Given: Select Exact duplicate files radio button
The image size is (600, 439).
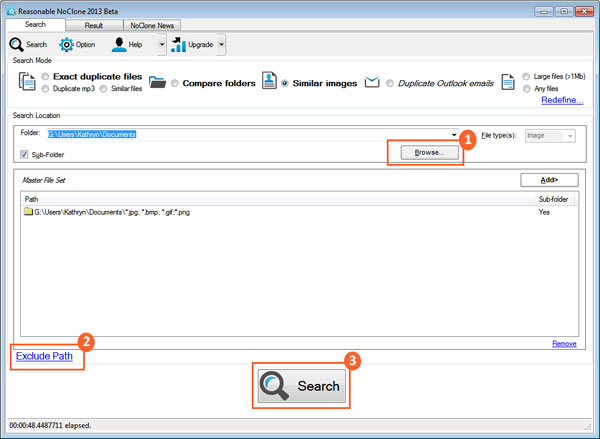Looking at the screenshot, I should click(x=45, y=76).
